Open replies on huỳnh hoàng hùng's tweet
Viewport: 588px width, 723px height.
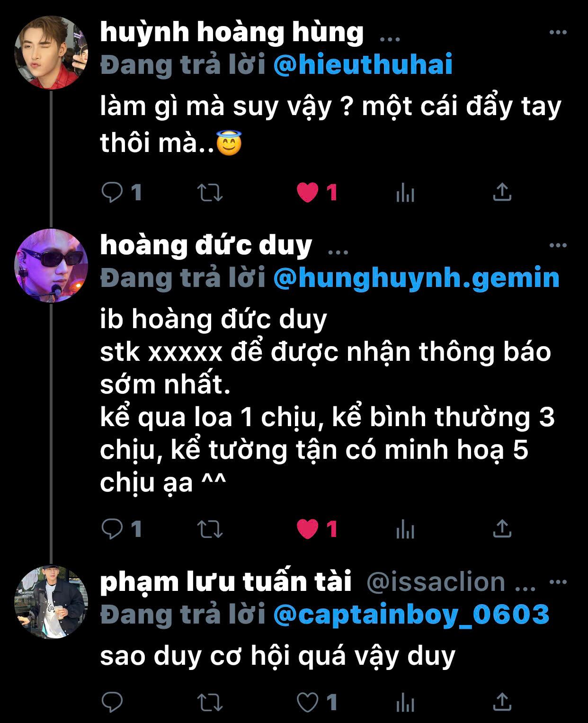click(113, 193)
